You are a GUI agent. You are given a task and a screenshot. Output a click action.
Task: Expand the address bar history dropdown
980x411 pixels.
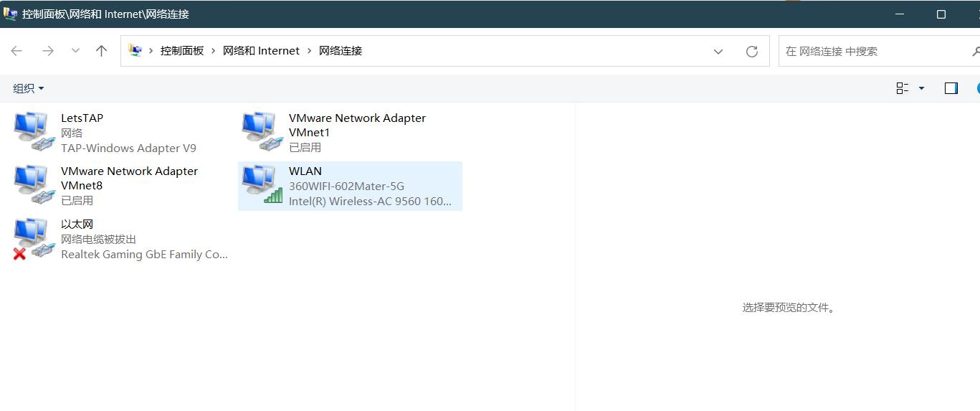[718, 52]
